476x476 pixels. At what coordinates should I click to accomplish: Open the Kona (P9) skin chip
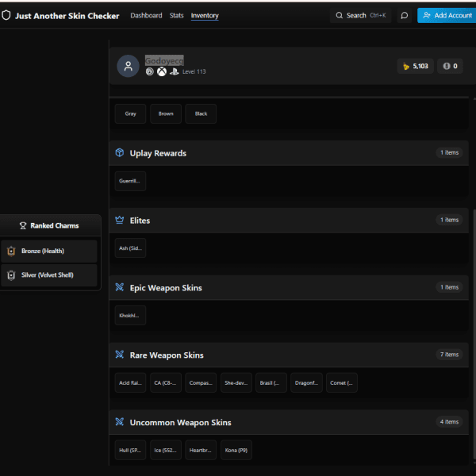tap(236, 450)
